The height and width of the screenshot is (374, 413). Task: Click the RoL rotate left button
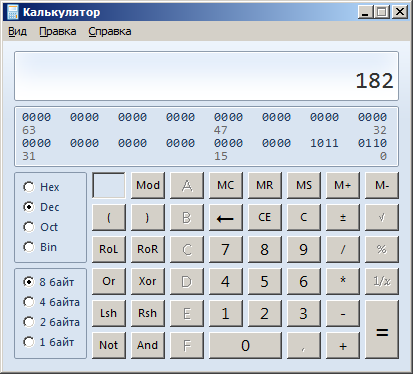pos(109,249)
